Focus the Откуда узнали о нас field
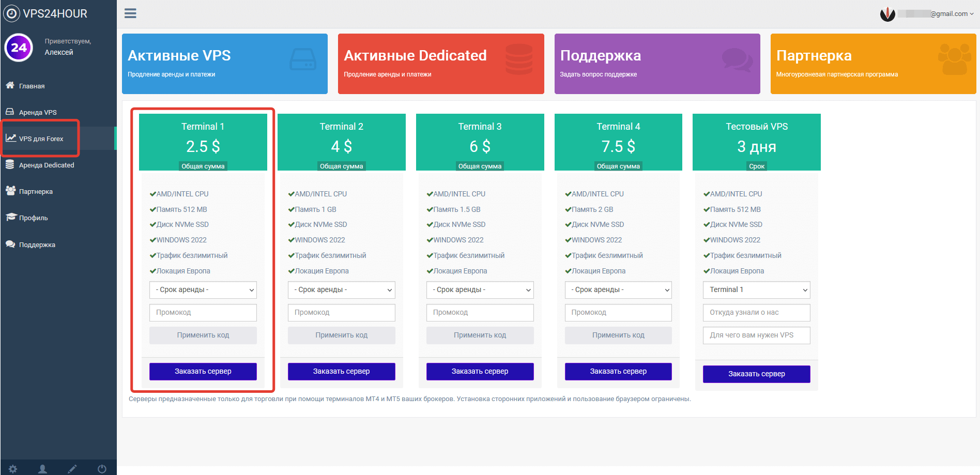Screen dimensions: 980x475 point(757,313)
